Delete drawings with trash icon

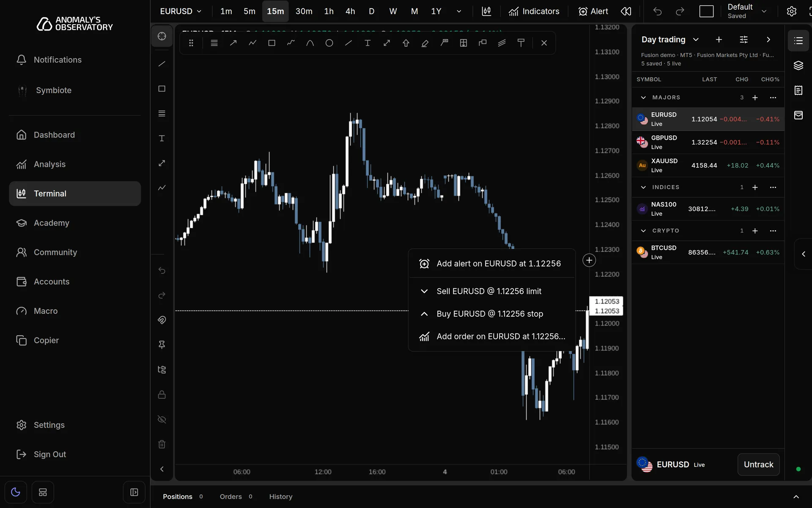click(162, 444)
